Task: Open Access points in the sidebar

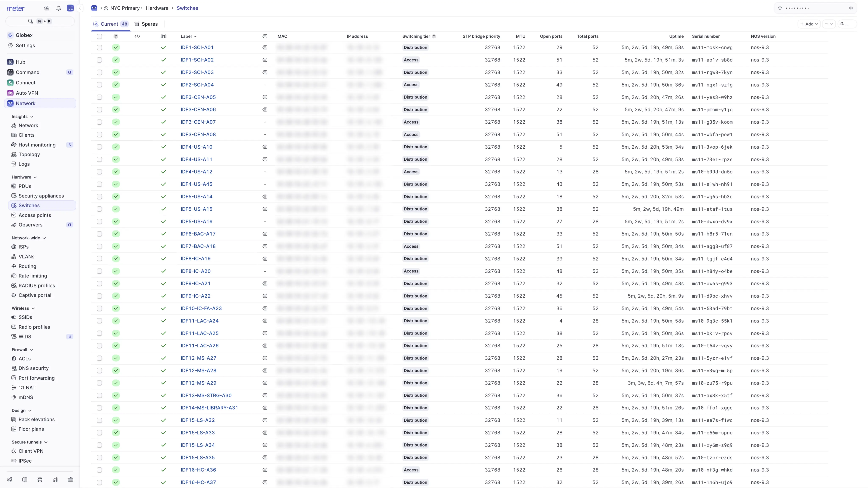Action: pyautogui.click(x=35, y=215)
